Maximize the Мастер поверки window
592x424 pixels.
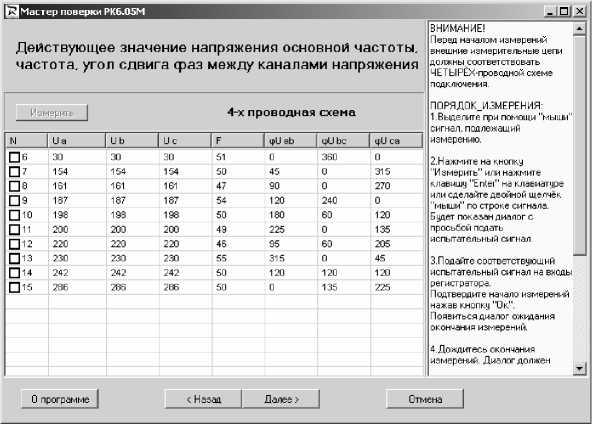tap(564, 11)
